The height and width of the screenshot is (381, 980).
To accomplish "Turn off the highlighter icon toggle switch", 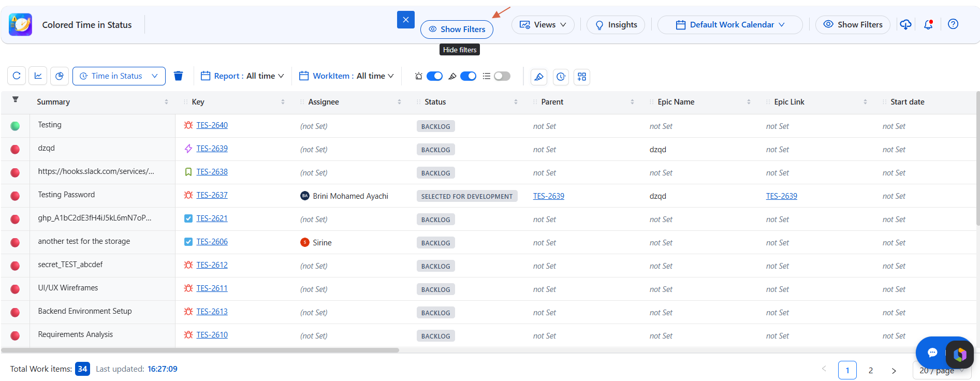I will (x=468, y=76).
